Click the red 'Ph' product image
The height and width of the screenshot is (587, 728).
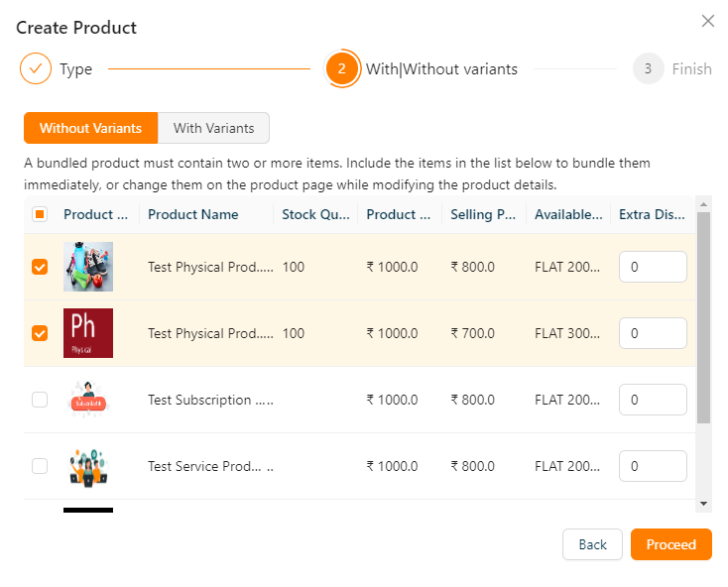88,333
